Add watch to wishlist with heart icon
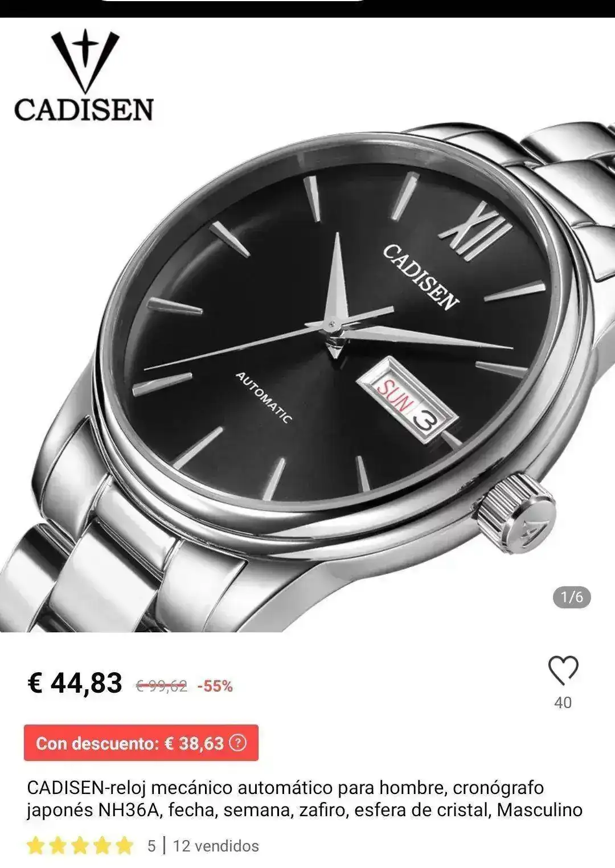The width and height of the screenshot is (615, 868). [563, 670]
